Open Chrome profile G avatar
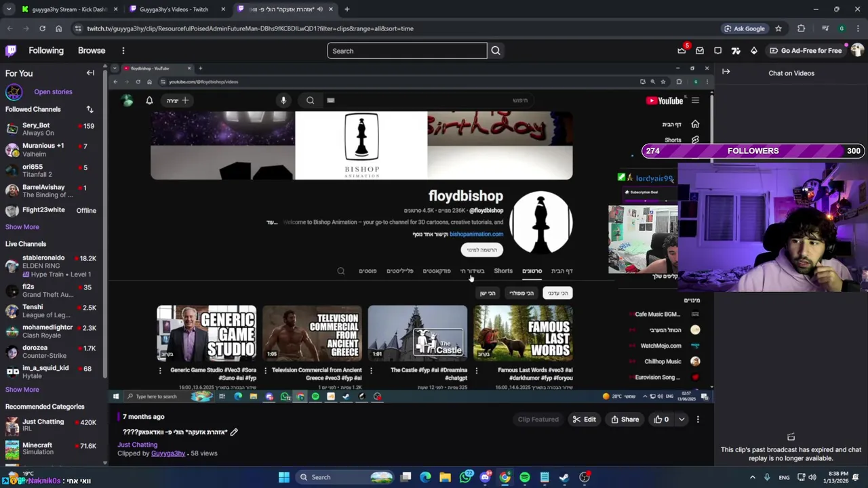The height and width of the screenshot is (488, 868). (x=842, y=28)
